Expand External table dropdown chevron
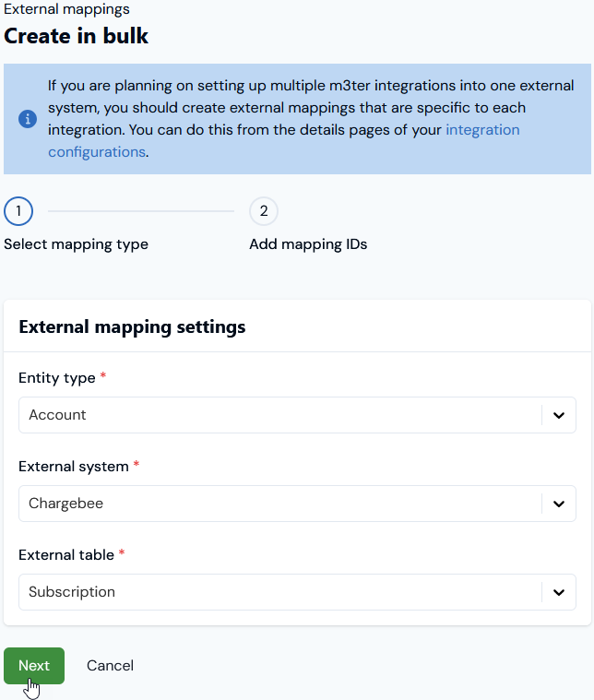The width and height of the screenshot is (594, 700). pyautogui.click(x=559, y=592)
